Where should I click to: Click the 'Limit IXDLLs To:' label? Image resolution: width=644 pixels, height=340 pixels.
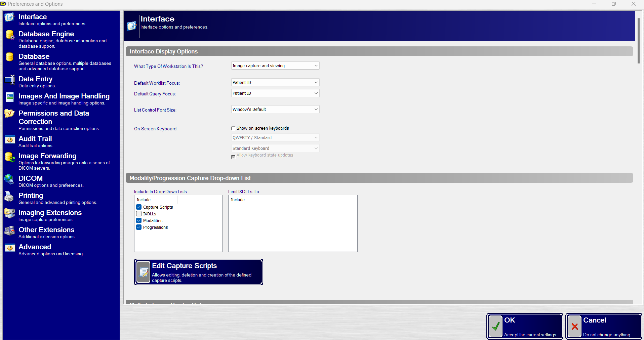coord(244,192)
